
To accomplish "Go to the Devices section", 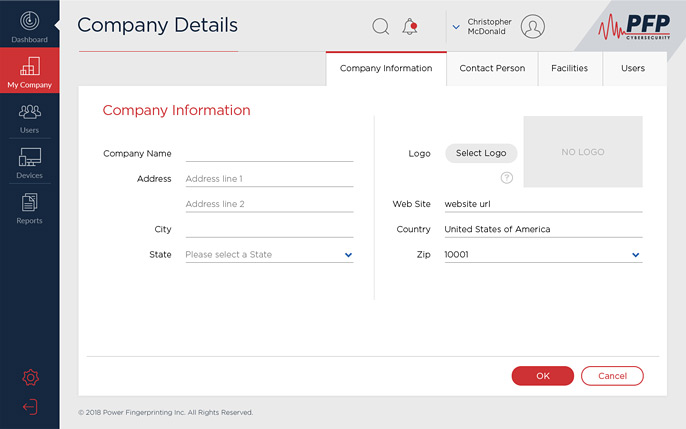I will point(29,163).
